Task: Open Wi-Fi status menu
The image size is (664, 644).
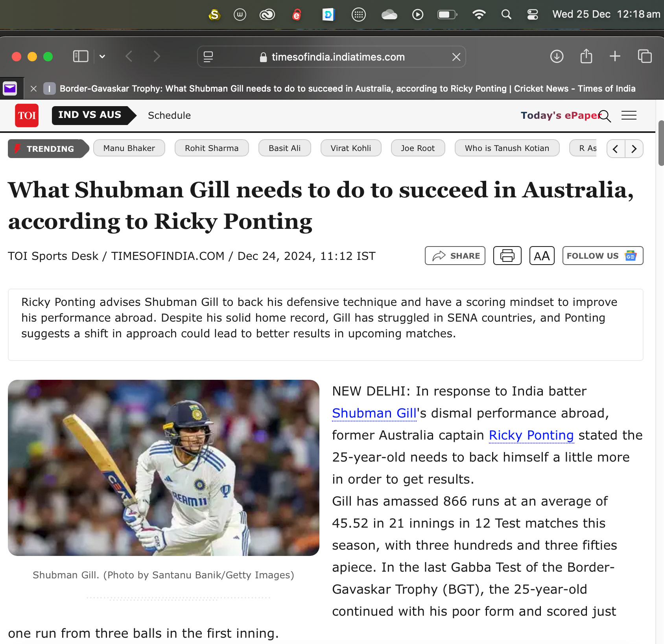Action: (x=479, y=15)
